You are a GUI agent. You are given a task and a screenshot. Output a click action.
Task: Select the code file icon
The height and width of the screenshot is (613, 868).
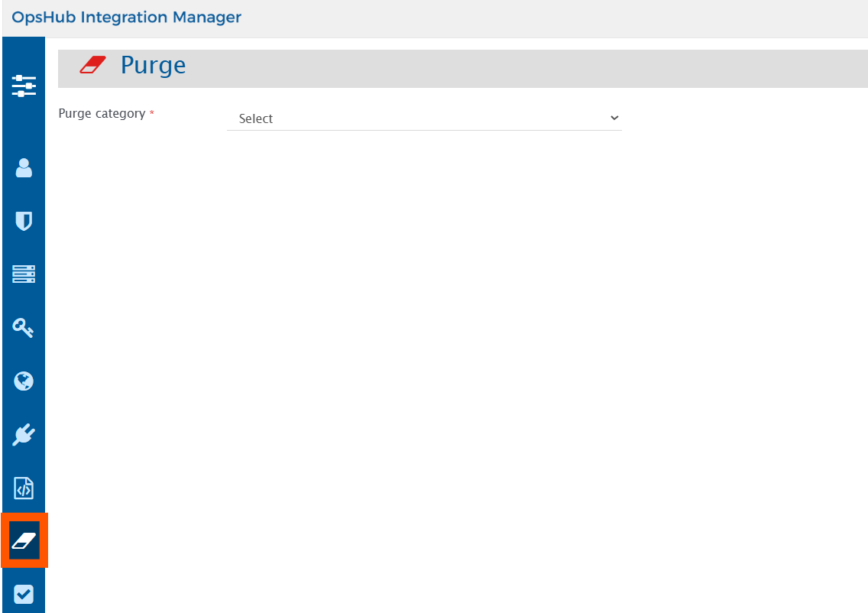24,488
